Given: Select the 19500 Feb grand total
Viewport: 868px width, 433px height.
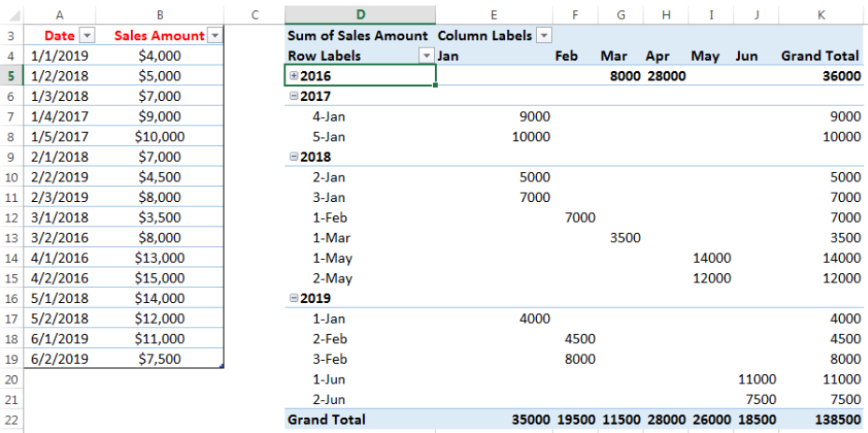Looking at the screenshot, I should [575, 420].
